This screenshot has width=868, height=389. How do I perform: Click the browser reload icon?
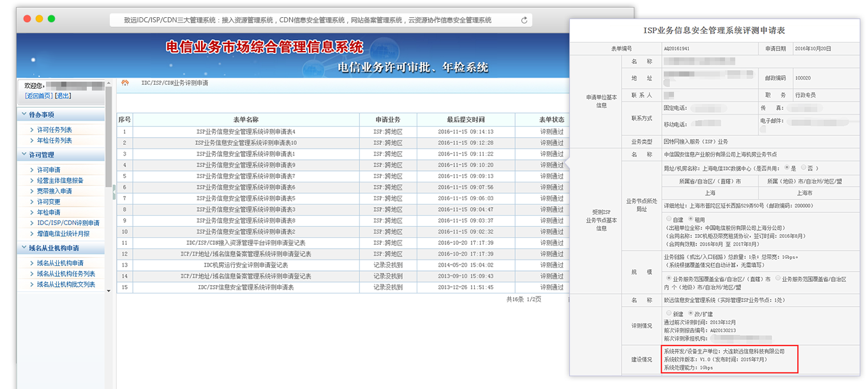tap(524, 20)
